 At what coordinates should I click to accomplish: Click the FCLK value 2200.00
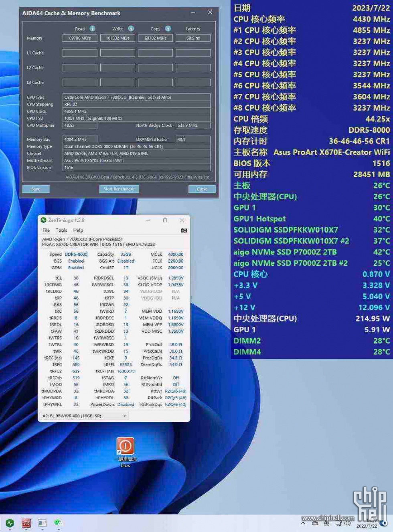176,261
